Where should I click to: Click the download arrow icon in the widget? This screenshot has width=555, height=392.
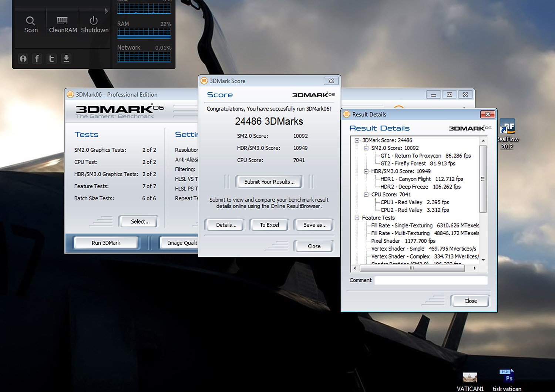point(66,58)
